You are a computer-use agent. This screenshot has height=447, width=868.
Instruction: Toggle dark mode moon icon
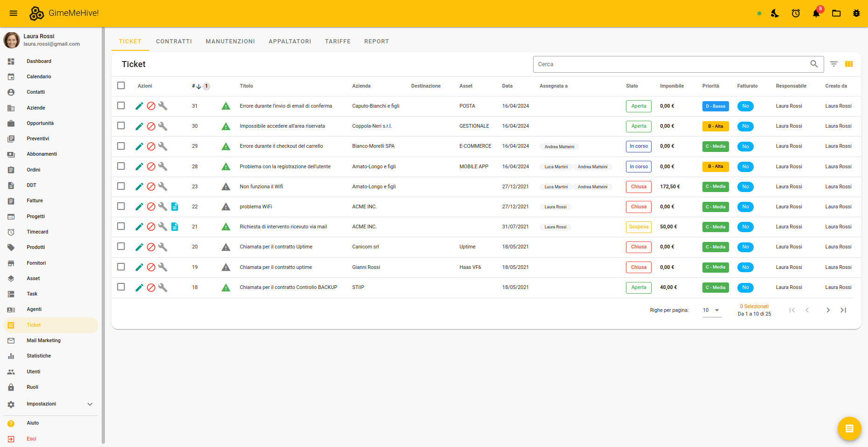(775, 13)
